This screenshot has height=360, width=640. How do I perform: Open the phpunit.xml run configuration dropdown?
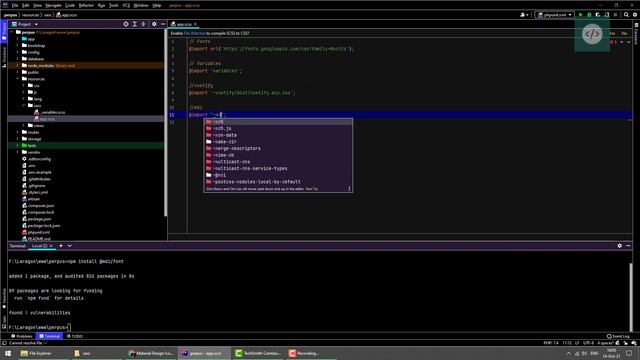pos(555,15)
